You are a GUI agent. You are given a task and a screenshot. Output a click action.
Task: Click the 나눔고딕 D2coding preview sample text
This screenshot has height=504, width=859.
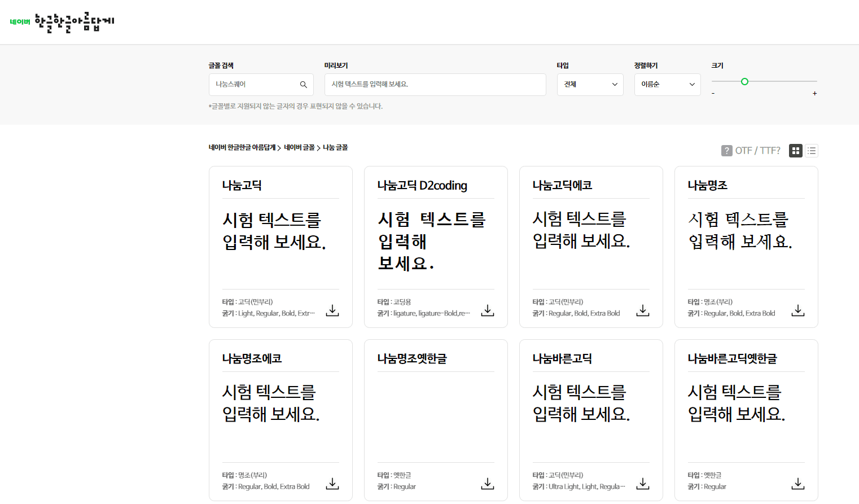pos(432,242)
